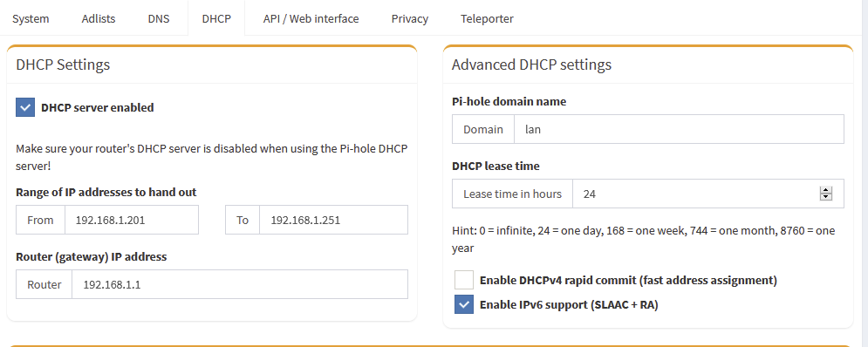Click the DHCPv4 rapid commit label text
This screenshot has height=347, width=868.
(x=628, y=280)
